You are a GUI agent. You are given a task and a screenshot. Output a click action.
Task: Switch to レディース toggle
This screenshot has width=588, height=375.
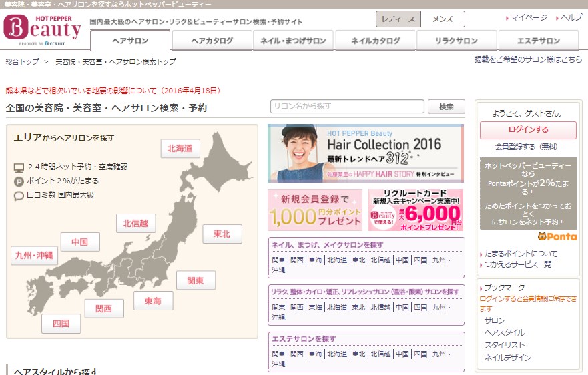click(398, 19)
